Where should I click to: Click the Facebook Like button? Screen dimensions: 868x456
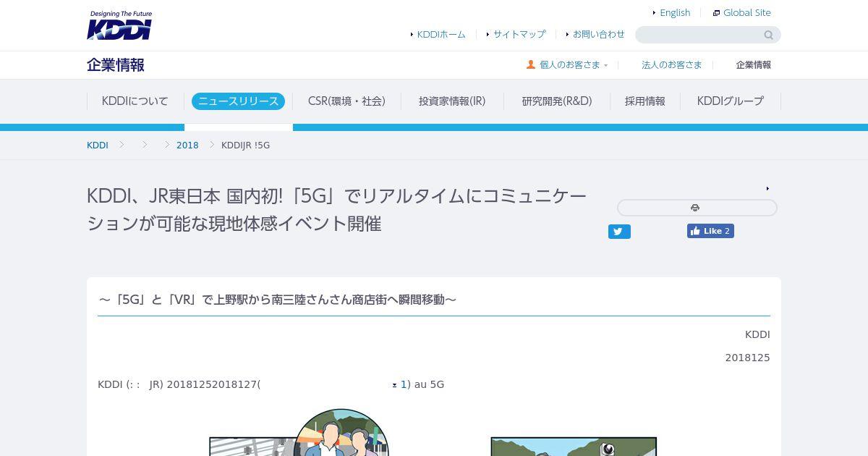tap(710, 231)
